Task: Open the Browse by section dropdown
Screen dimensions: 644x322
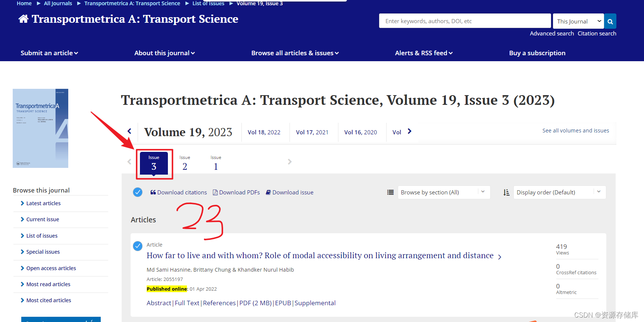Action: coord(443,192)
